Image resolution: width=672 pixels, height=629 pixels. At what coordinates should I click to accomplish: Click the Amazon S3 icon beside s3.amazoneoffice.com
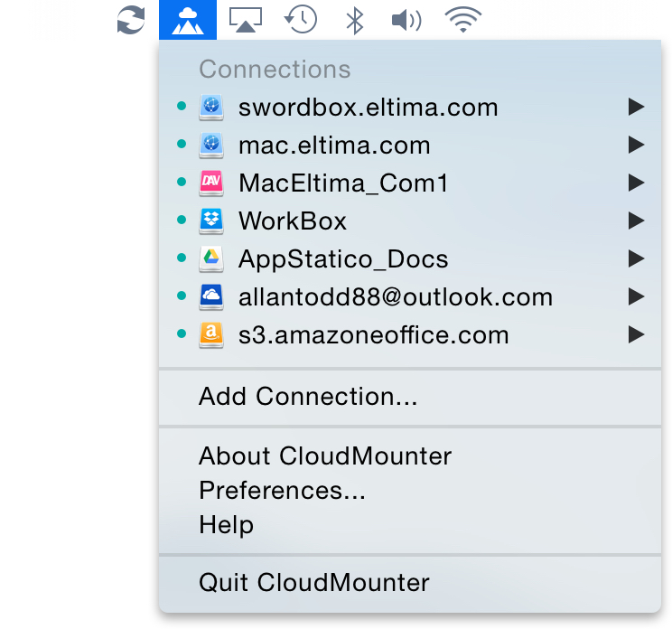point(211,335)
